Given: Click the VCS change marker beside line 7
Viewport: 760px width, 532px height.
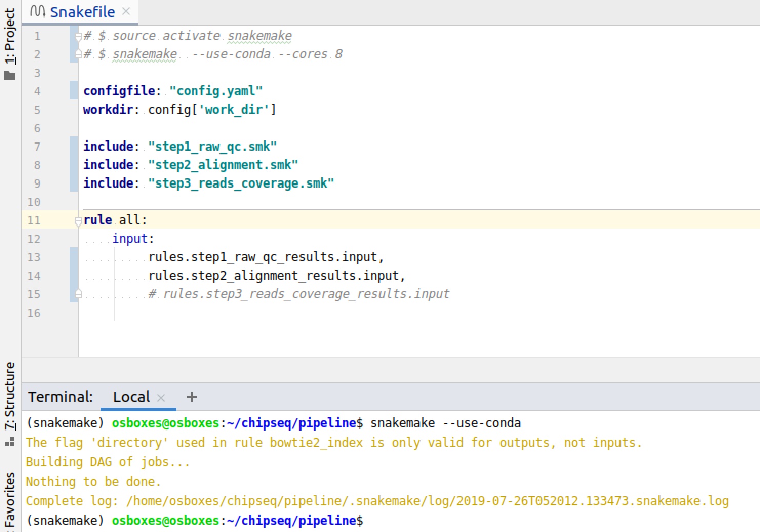Looking at the screenshot, I should click(73, 147).
